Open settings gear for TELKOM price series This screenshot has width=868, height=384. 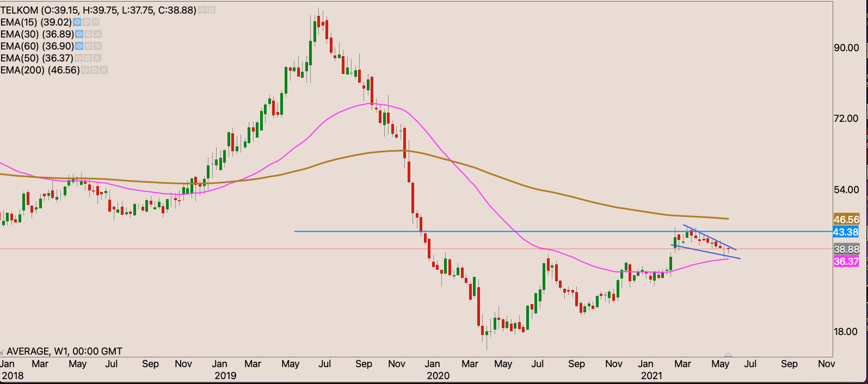coord(211,10)
